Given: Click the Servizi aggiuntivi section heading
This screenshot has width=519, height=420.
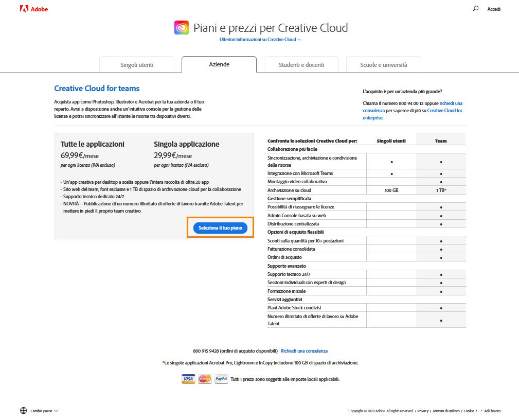Looking at the screenshot, I should (x=284, y=300).
